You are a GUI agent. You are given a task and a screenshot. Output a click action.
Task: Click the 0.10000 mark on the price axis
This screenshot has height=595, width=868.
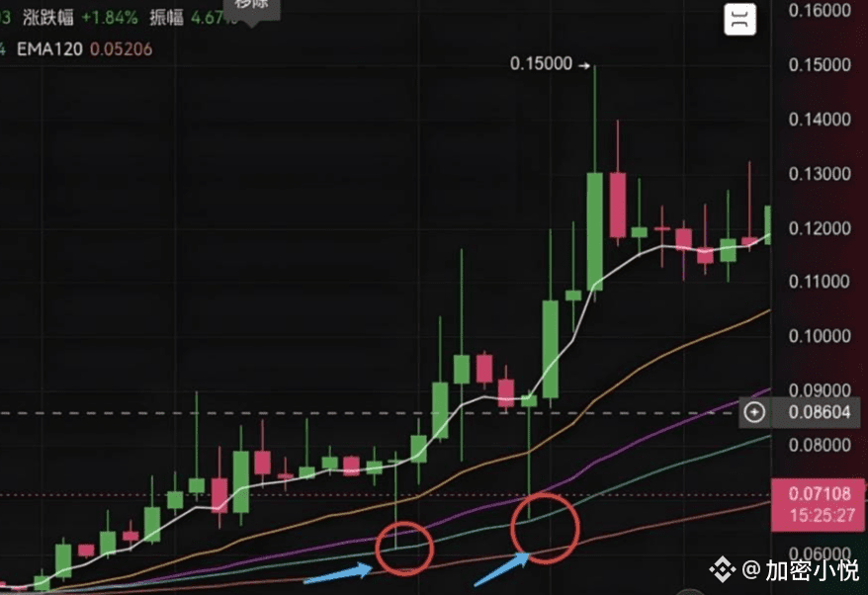click(820, 336)
